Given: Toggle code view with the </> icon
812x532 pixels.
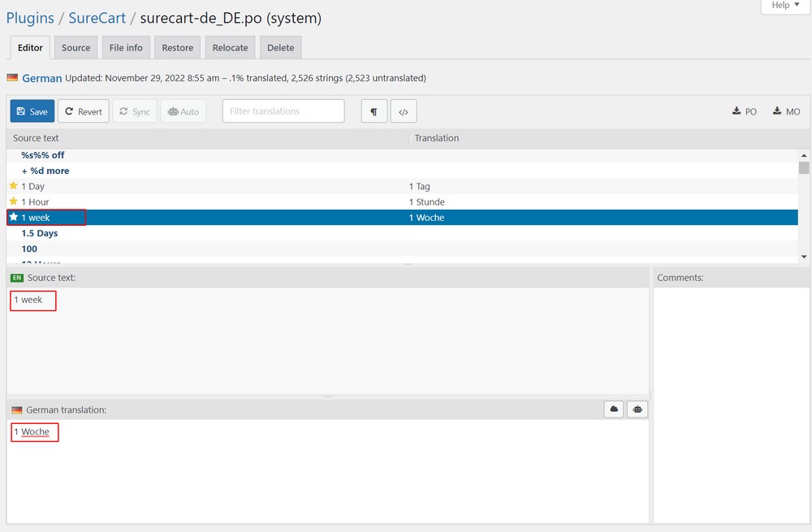Looking at the screenshot, I should (x=404, y=111).
